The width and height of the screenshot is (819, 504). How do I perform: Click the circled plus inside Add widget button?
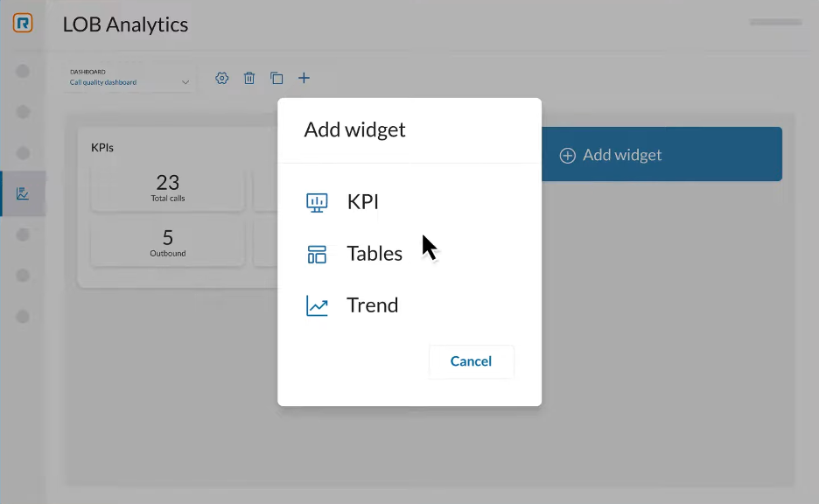pyautogui.click(x=569, y=154)
